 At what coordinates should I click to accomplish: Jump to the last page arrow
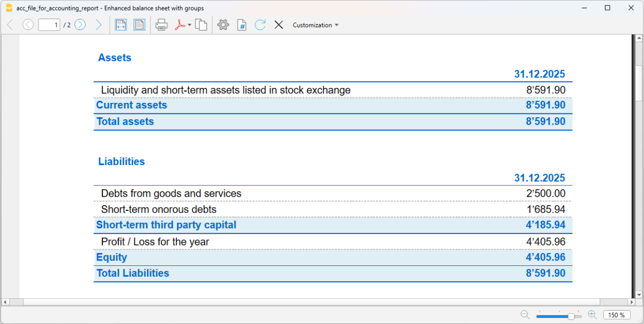pos(98,25)
